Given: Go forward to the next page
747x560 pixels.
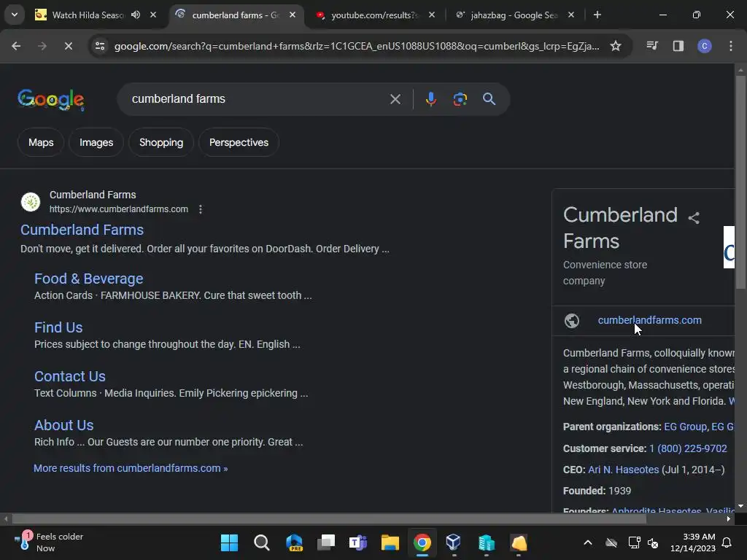Looking at the screenshot, I should [42, 46].
